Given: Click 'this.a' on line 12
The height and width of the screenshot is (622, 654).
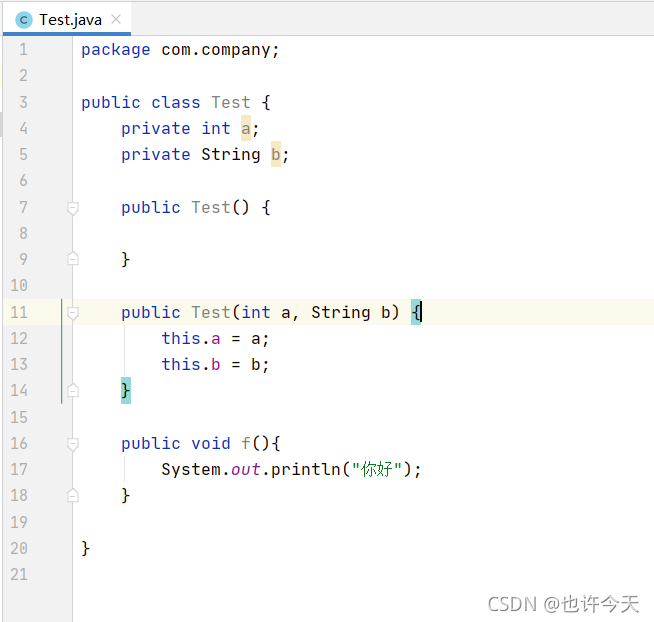Looking at the screenshot, I should [x=191, y=338].
